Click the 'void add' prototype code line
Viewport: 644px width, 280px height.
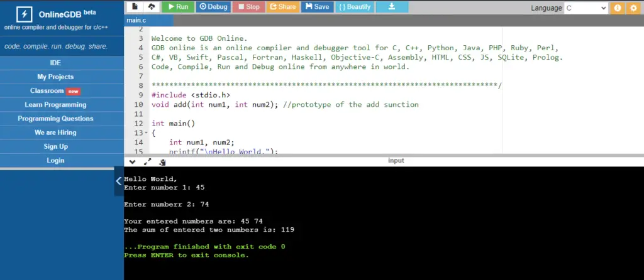[285, 105]
